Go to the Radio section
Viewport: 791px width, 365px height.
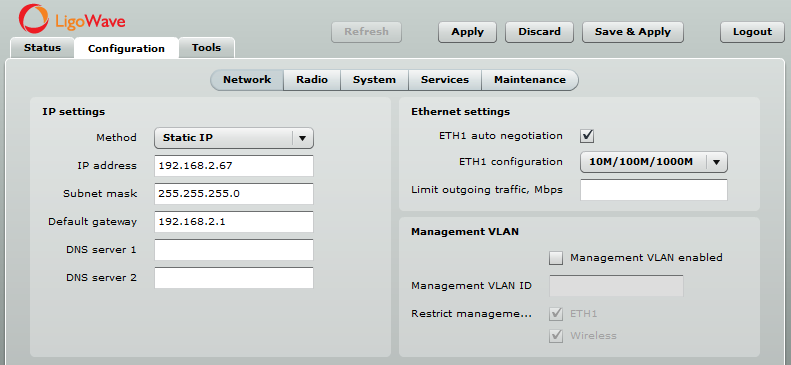tap(312, 80)
